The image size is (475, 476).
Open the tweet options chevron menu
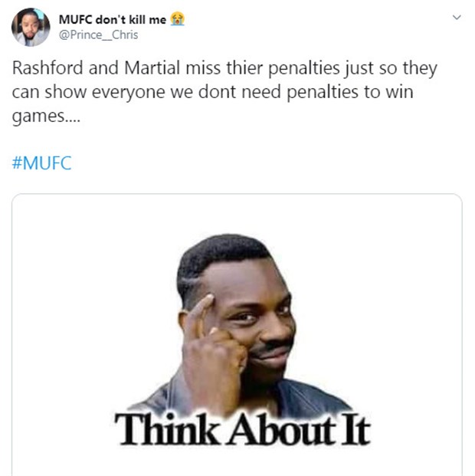pos(457,18)
